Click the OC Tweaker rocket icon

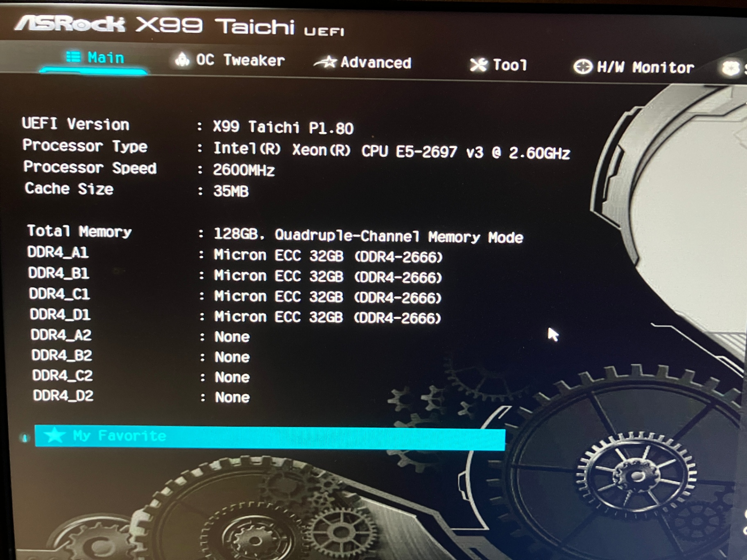[182, 60]
